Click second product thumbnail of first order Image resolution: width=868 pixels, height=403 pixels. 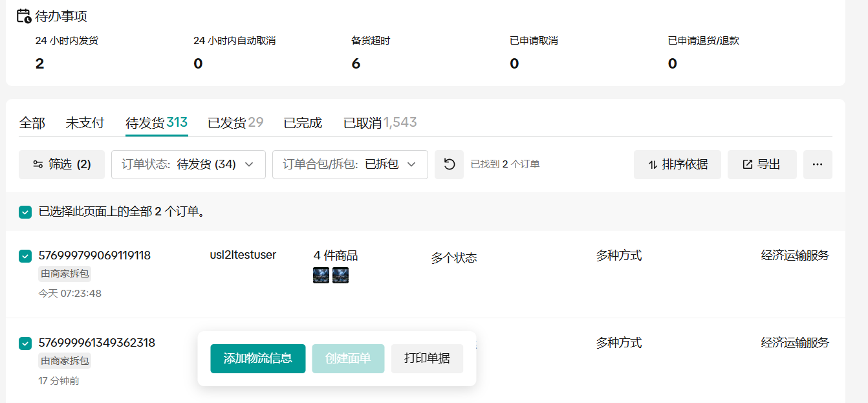coord(341,275)
